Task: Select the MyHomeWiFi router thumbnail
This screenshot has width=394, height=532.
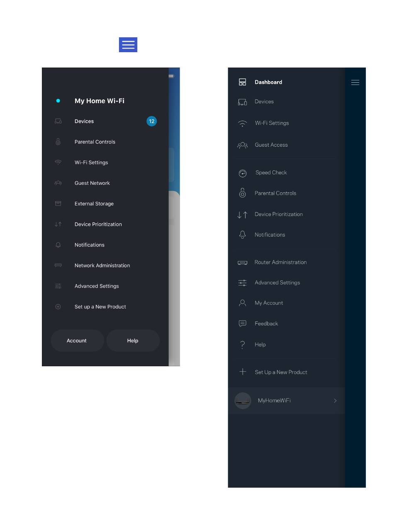Action: (x=243, y=401)
